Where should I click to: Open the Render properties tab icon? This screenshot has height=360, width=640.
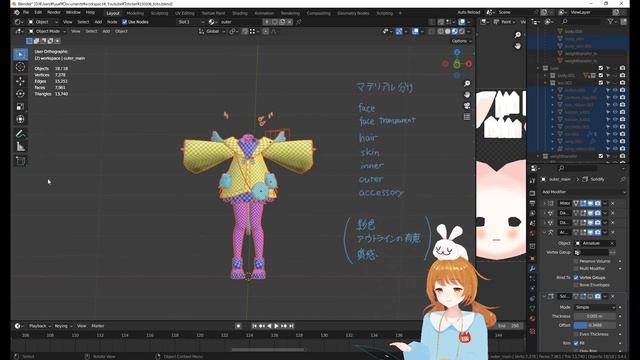pos(532,193)
